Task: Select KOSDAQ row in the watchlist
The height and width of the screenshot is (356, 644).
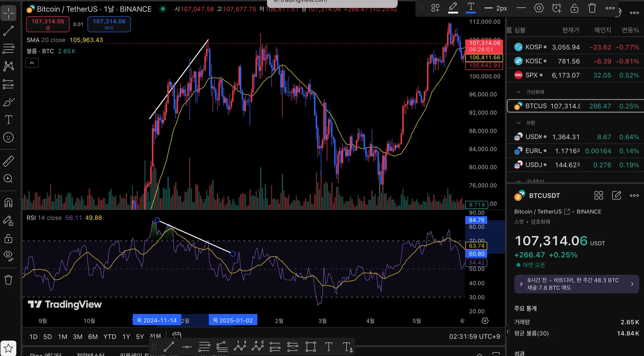Action: pyautogui.click(x=576, y=61)
